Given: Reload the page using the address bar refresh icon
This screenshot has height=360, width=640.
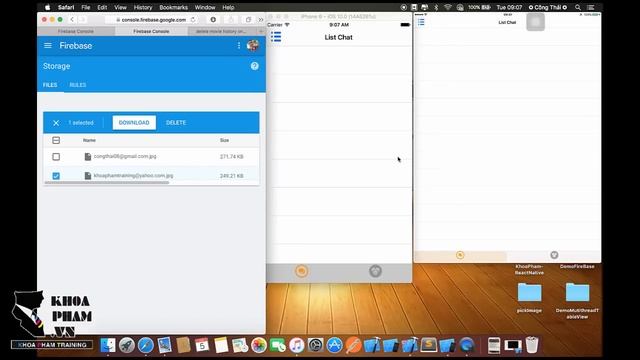Looking at the screenshot, I should (193, 20).
